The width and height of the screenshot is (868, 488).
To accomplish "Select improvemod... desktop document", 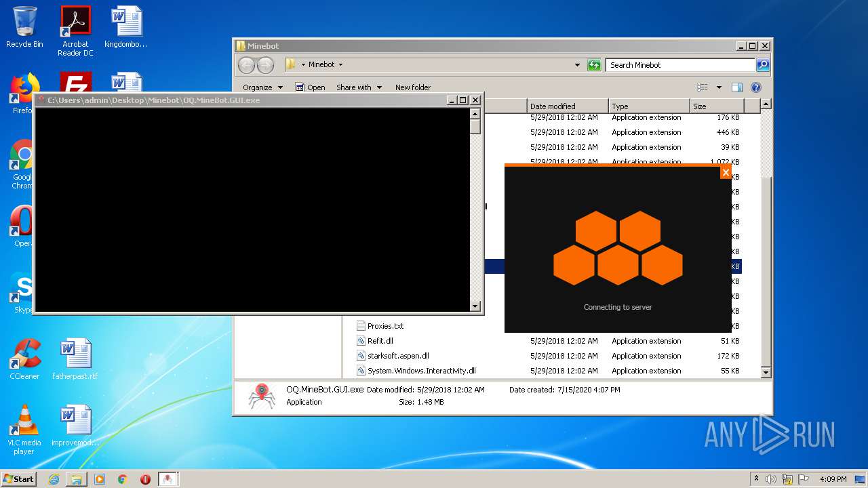I will [75, 426].
